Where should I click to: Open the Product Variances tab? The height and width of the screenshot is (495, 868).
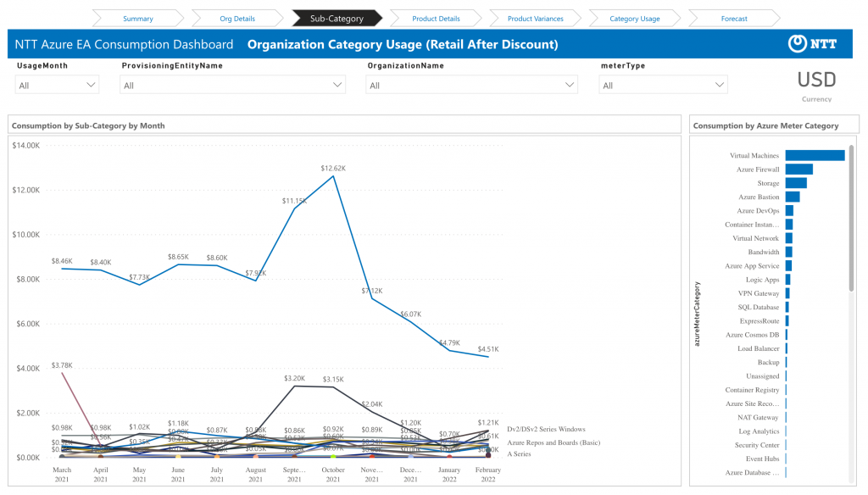point(536,19)
